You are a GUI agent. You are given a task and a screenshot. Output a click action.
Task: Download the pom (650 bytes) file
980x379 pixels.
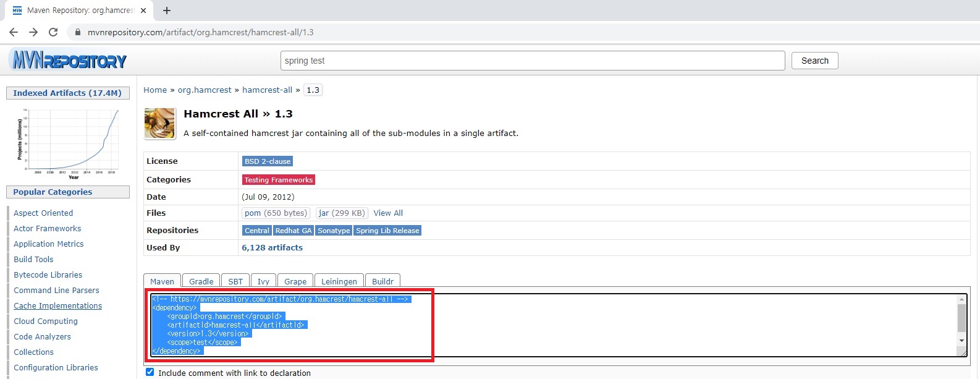pyautogui.click(x=276, y=213)
